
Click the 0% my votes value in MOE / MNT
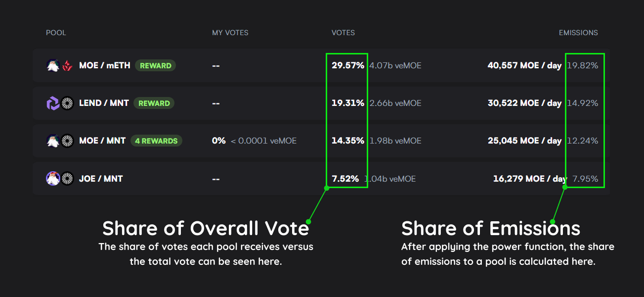point(218,141)
